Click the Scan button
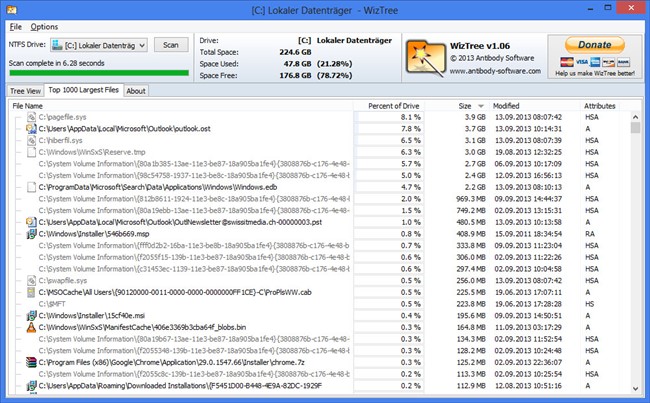 click(x=171, y=45)
